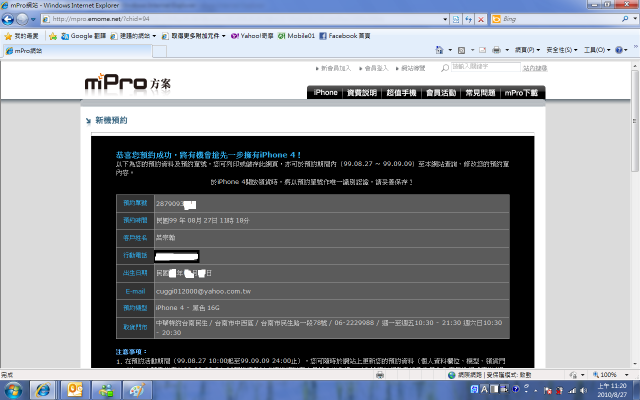Screen dimensions: 640x400
Task: Click the mpro.emome.net address bar
Action: click(x=241, y=19)
